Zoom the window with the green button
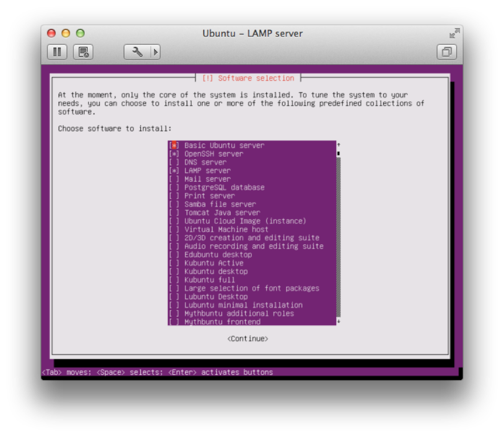The image size is (504, 437). 80,33
